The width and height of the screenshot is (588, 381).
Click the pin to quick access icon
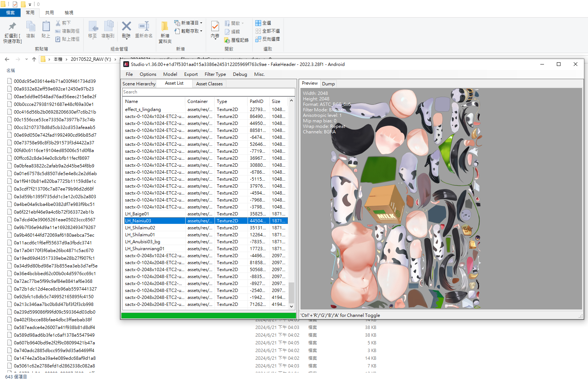click(x=12, y=26)
